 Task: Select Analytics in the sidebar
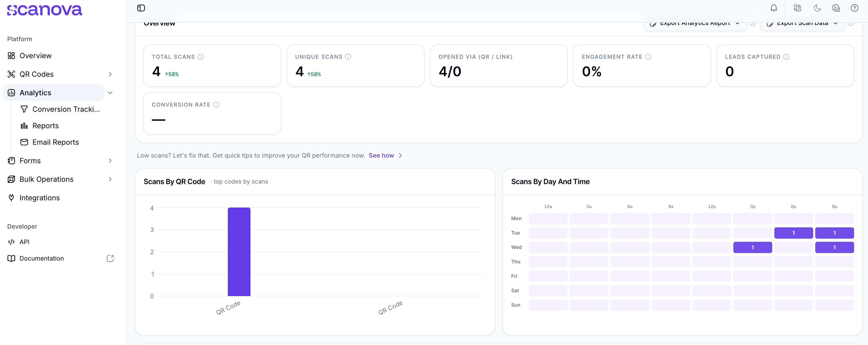[54, 93]
